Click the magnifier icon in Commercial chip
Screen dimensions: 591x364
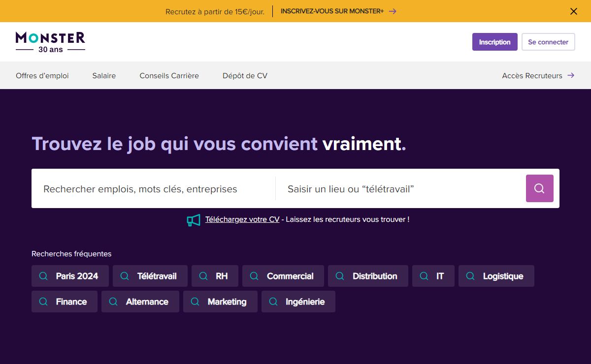[x=254, y=276]
